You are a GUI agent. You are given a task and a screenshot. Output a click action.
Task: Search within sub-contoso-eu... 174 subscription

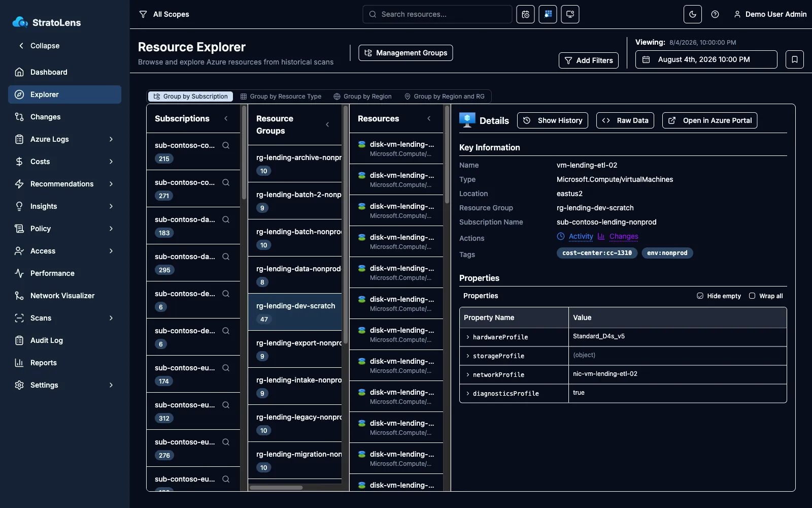pyautogui.click(x=226, y=368)
